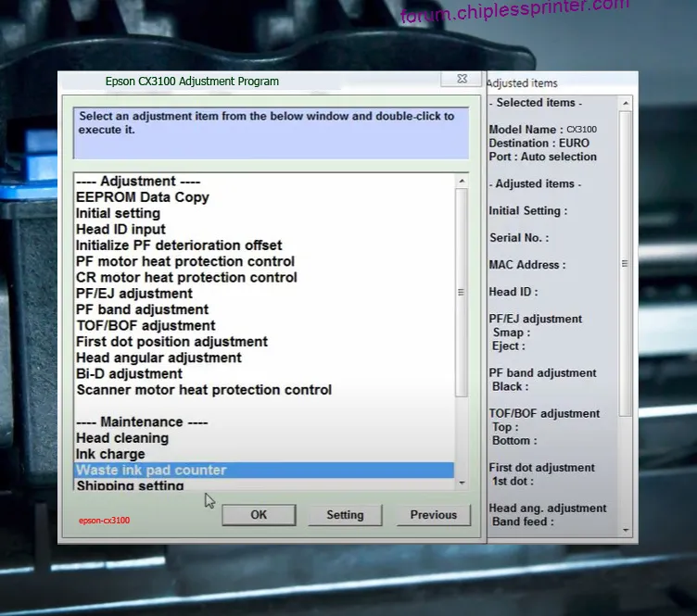Click the MAC Address label
Viewport: 697px width, 616px height.
pyautogui.click(x=527, y=265)
